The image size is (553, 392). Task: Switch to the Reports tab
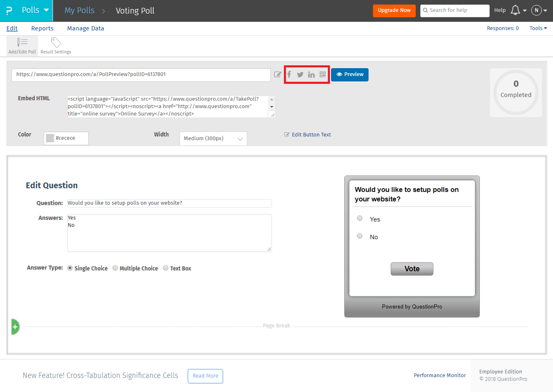pos(42,28)
